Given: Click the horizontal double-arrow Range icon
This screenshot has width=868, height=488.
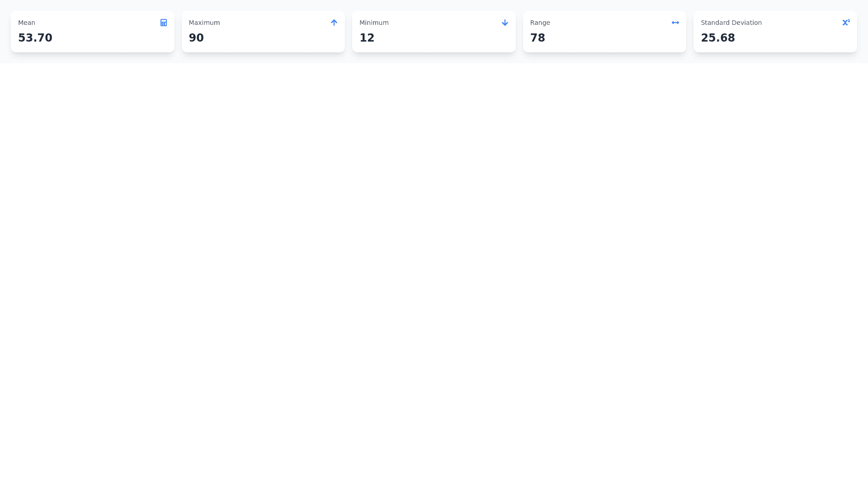Looking at the screenshot, I should click(675, 23).
